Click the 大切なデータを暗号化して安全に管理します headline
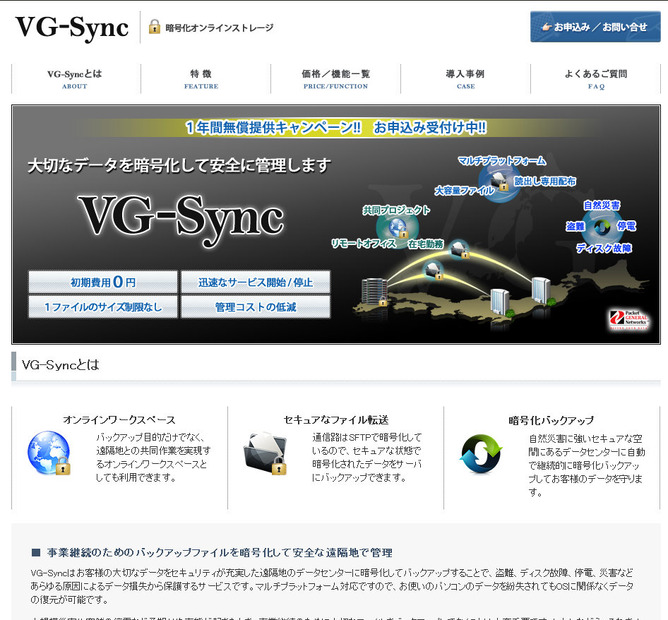Image resolution: width=668 pixels, height=620 pixels. click(x=179, y=166)
